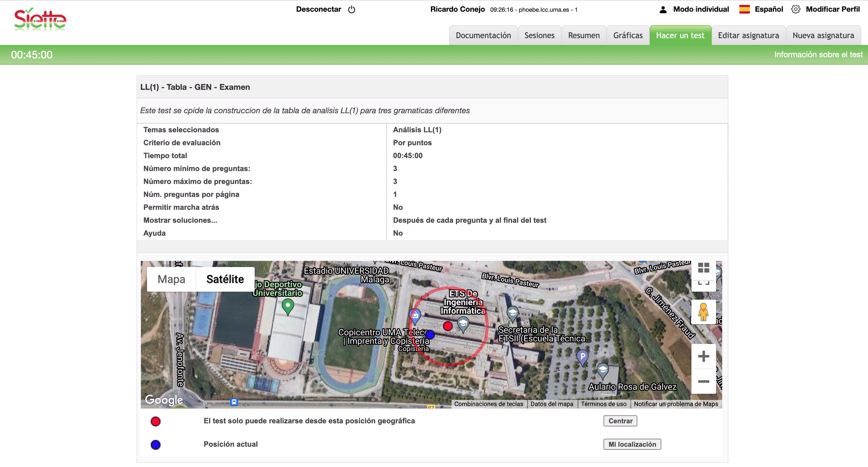The height and width of the screenshot is (467, 868).
Task: Select the Satélite map view
Action: coord(225,279)
